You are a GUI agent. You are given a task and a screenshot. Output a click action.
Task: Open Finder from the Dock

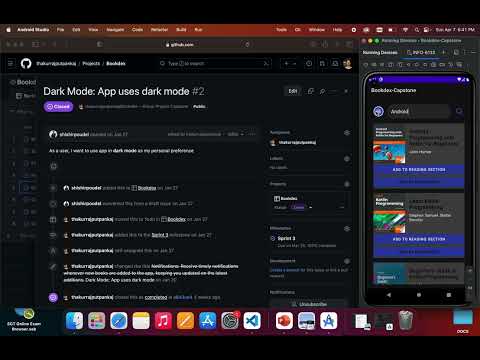74,321
